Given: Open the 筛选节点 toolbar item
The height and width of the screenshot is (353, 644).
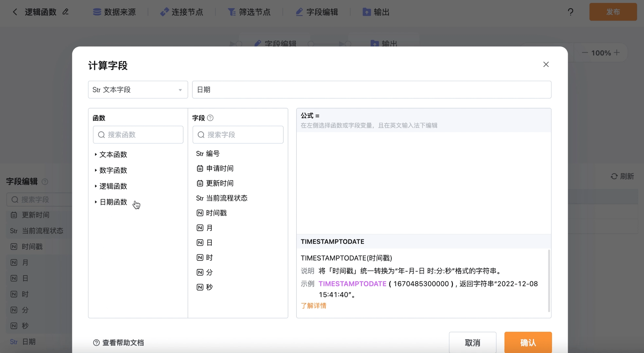Looking at the screenshot, I should coord(249,12).
